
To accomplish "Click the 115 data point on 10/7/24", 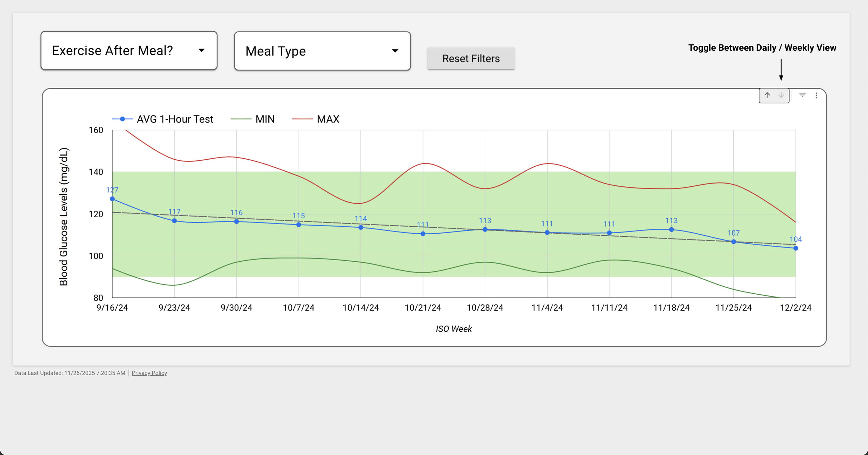I will pyautogui.click(x=299, y=225).
